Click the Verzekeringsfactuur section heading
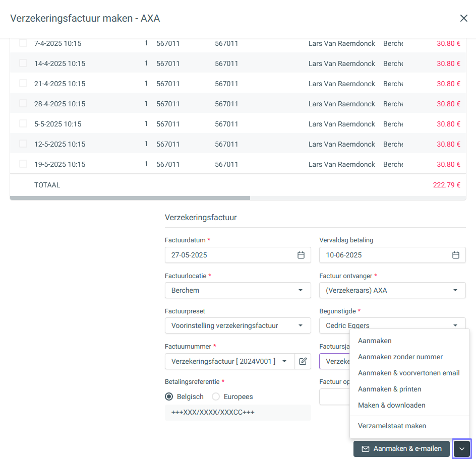Viewport: 476px width, 463px height. (x=201, y=217)
